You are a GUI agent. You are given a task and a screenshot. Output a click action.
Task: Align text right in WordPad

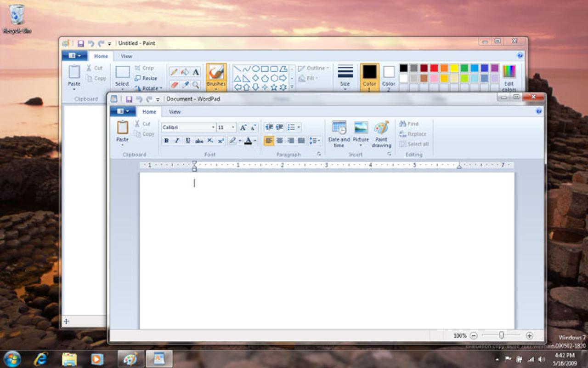pos(290,141)
